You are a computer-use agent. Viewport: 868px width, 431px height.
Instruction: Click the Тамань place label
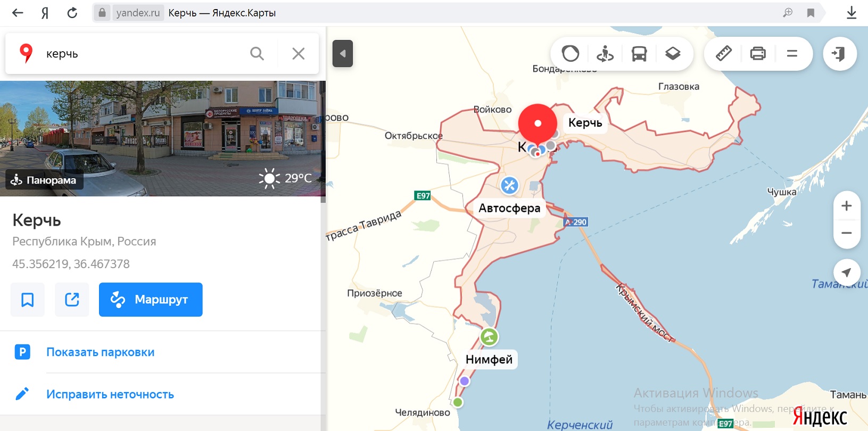pyautogui.click(x=848, y=395)
